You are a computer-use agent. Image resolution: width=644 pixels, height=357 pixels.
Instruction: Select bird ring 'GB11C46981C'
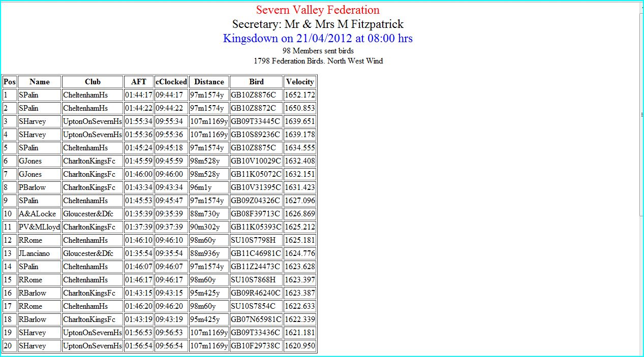[257, 253]
